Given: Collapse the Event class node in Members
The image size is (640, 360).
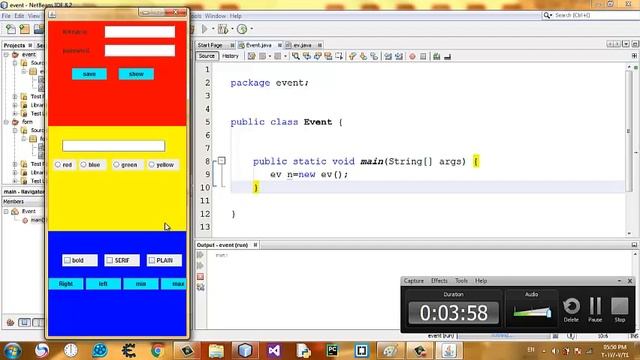Looking at the screenshot, I should pos(7,211).
